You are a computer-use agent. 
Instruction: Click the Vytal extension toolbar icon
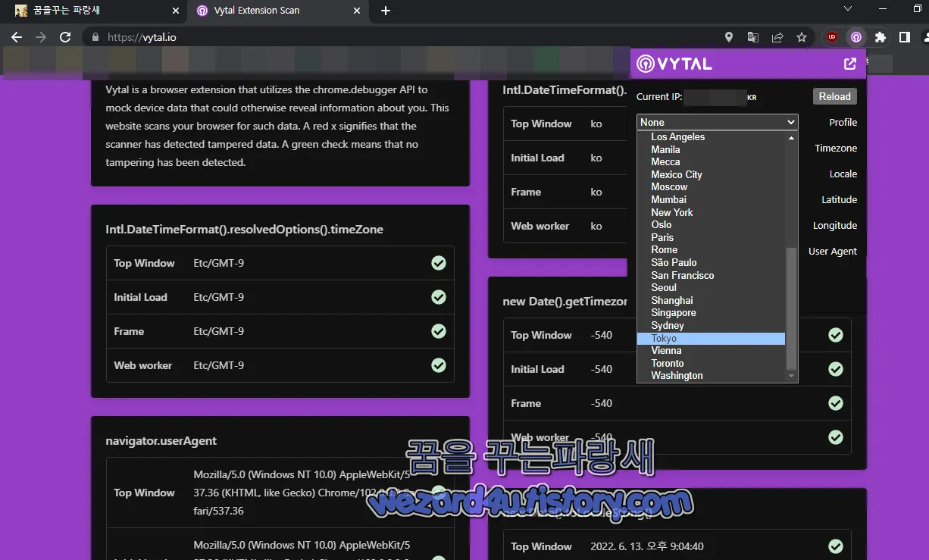click(855, 37)
